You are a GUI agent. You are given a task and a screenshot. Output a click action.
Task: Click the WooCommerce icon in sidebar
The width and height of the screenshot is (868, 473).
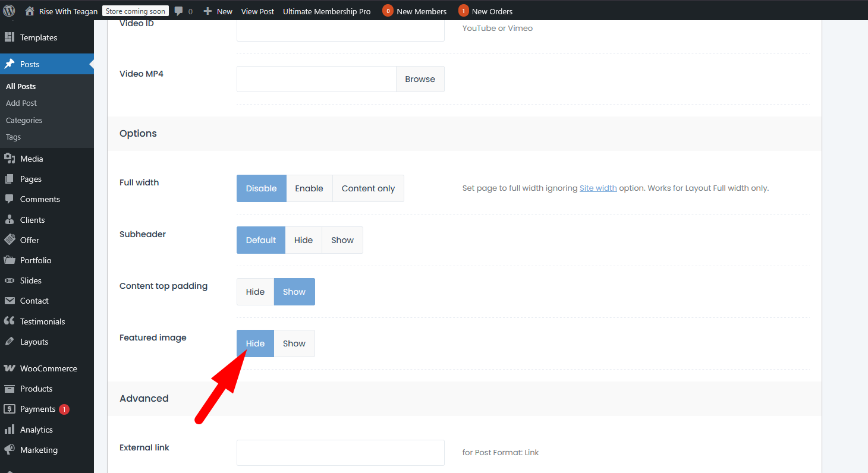10,368
